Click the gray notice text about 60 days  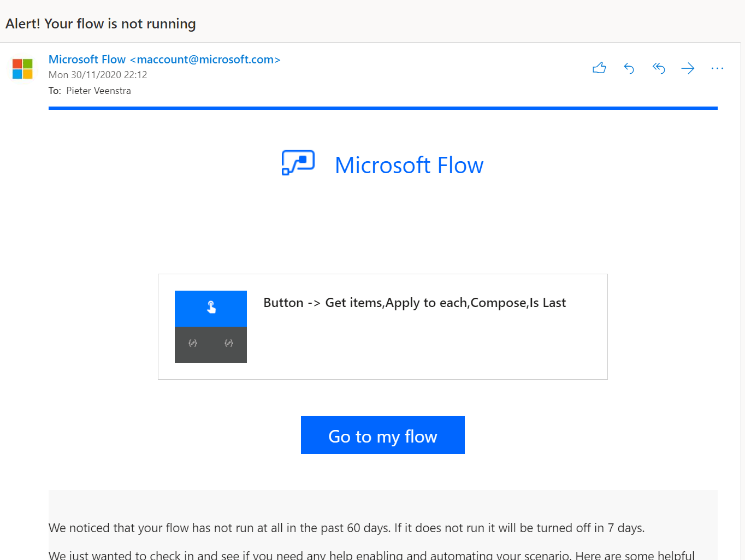(346, 528)
